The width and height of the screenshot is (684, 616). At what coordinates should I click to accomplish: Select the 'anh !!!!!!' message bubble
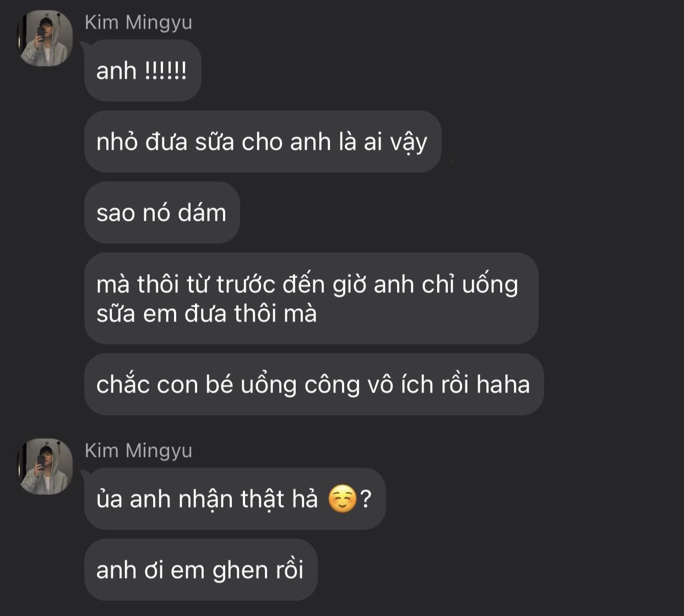tap(143, 70)
